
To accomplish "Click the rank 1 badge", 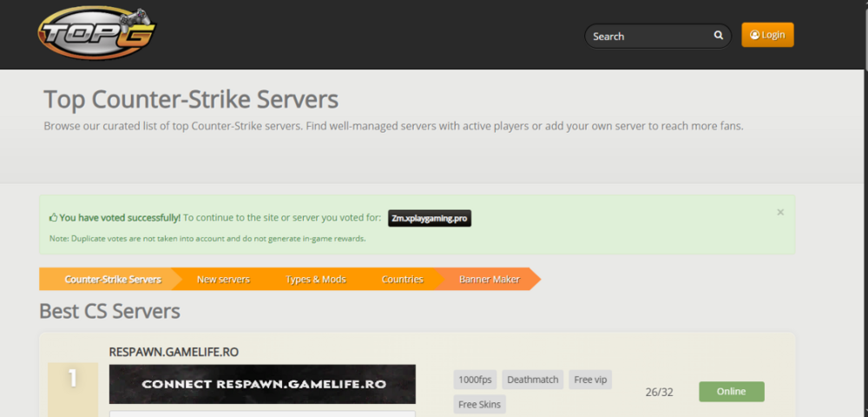I will [x=73, y=380].
